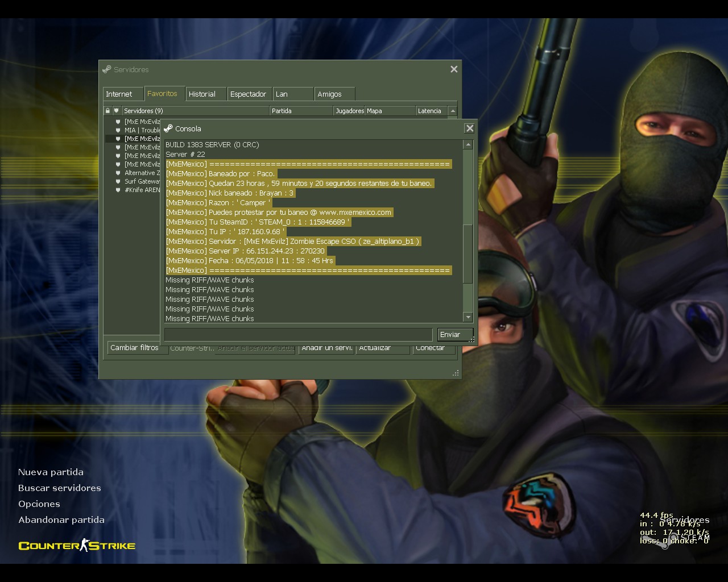This screenshot has width=728, height=582.
Task: Click the console vertical scrollbar thumb
Action: (x=468, y=253)
